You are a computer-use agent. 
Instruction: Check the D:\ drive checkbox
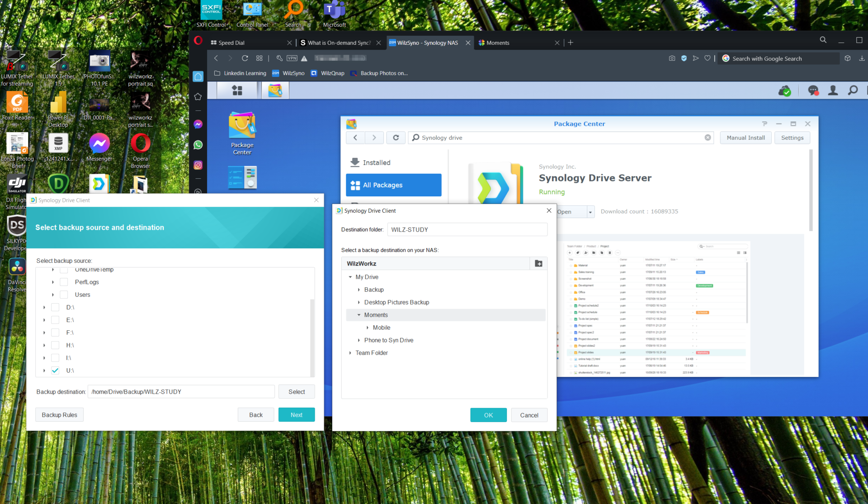pos(55,307)
